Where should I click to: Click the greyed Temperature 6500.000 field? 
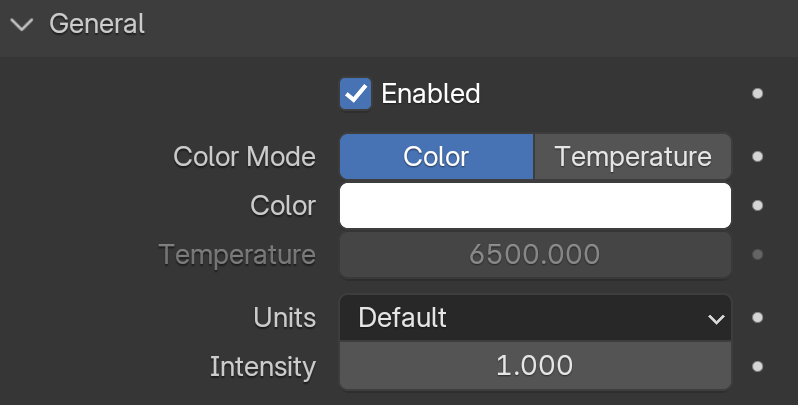coord(535,254)
